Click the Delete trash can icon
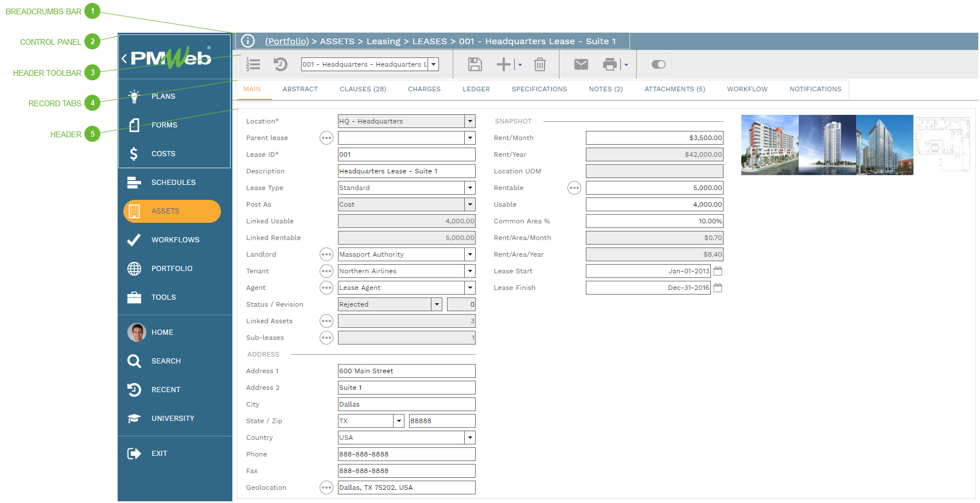980x503 pixels. point(539,64)
